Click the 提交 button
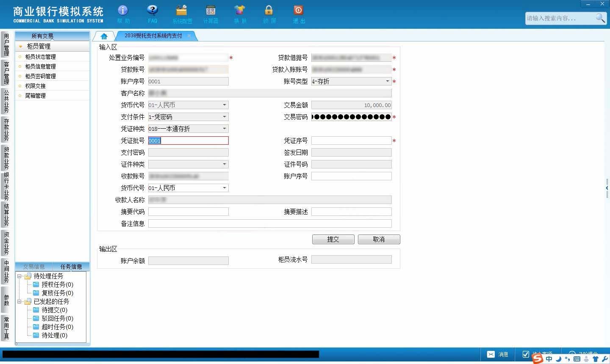 click(333, 240)
